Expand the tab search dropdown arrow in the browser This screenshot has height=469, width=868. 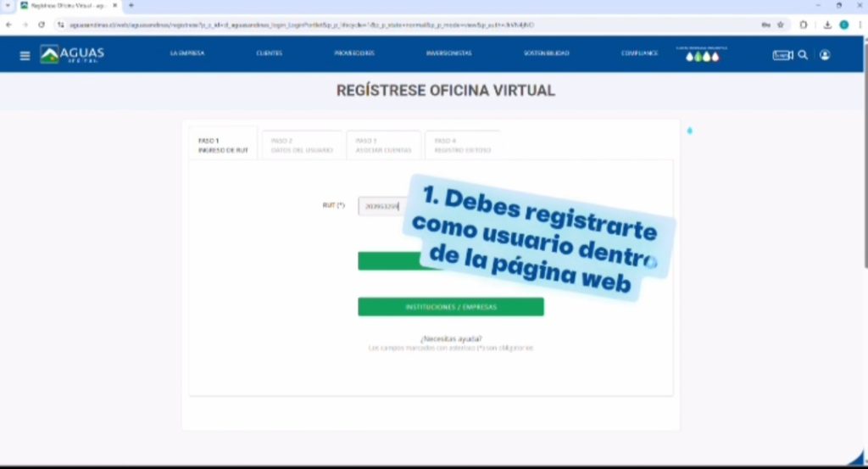(8, 5)
